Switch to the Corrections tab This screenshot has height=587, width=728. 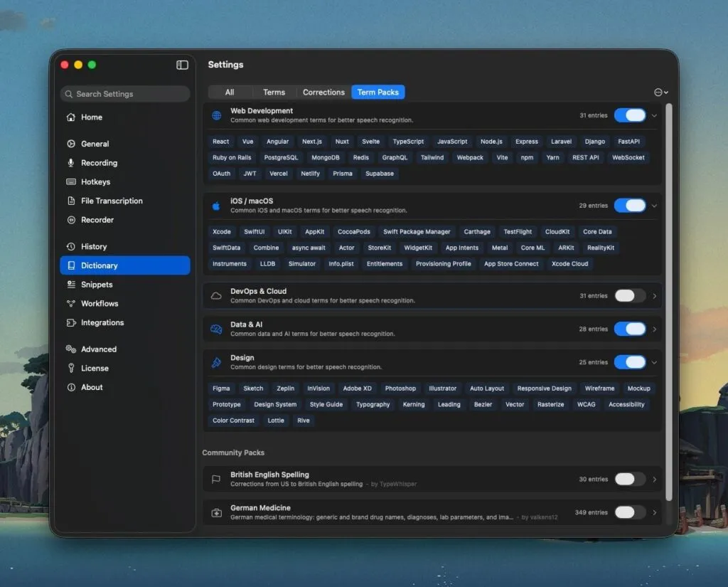(x=323, y=92)
